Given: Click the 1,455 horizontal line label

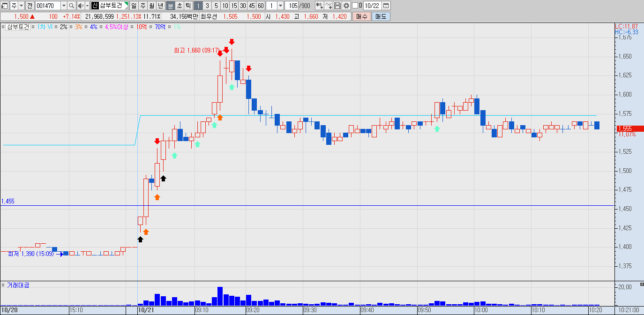Looking at the screenshot, I should tap(8, 201).
